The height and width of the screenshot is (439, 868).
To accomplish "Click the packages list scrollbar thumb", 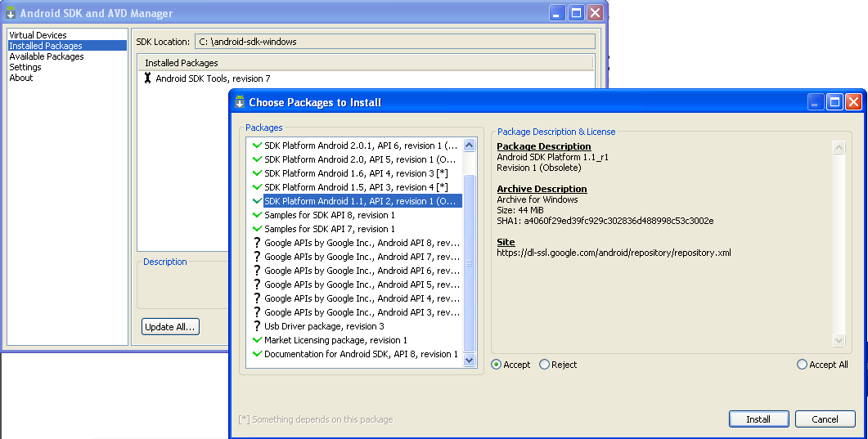I will click(470, 263).
